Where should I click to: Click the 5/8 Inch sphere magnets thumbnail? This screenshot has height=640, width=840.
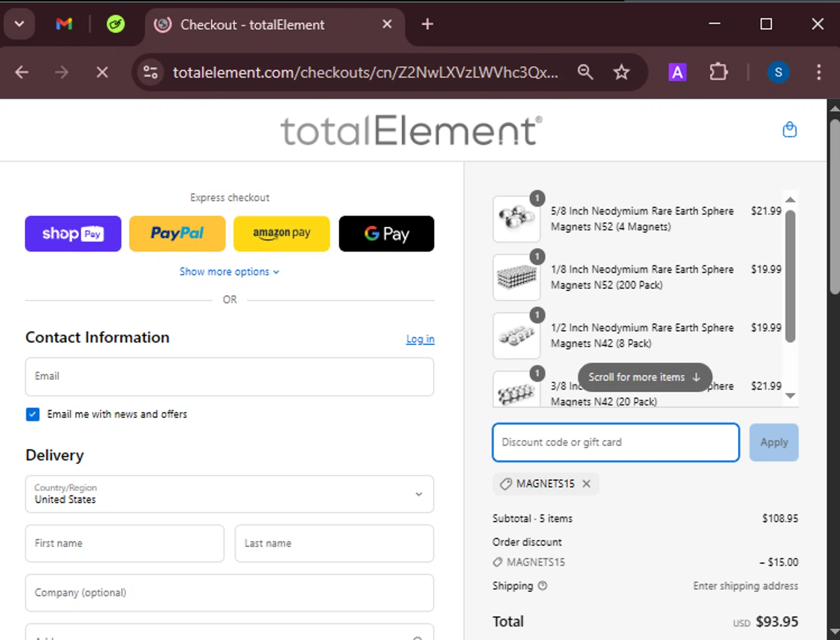coord(516,219)
